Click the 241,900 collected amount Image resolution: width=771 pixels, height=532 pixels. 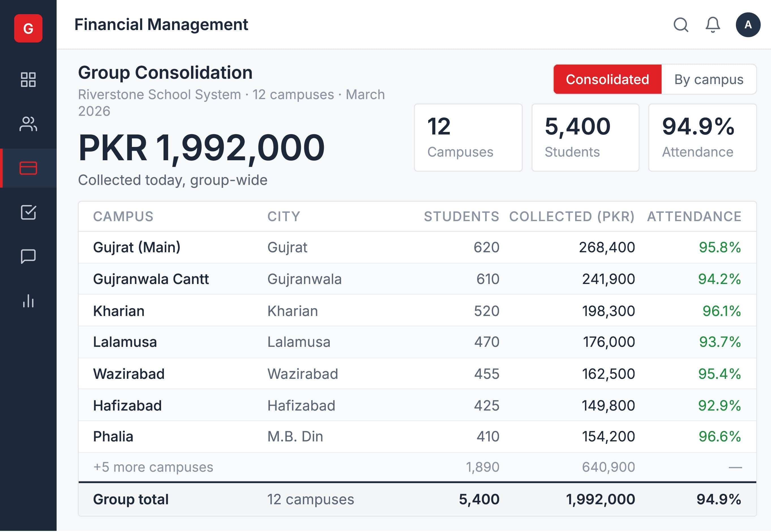[x=609, y=279]
